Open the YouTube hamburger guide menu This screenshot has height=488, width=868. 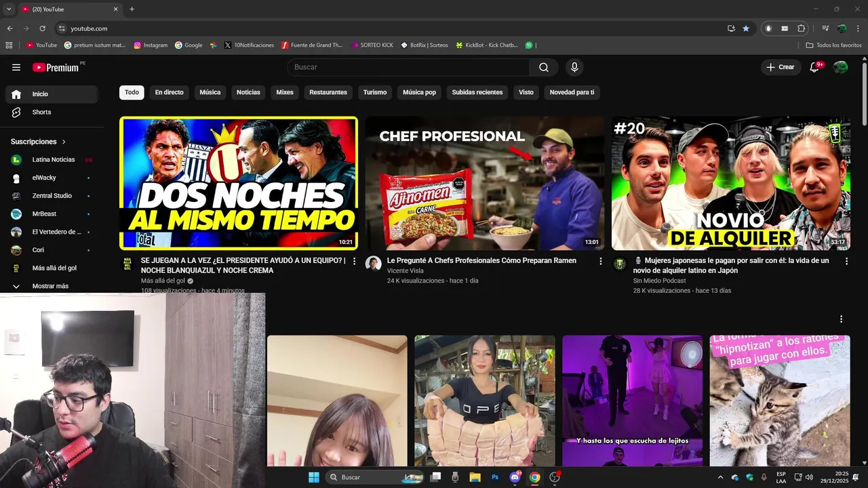[16, 67]
